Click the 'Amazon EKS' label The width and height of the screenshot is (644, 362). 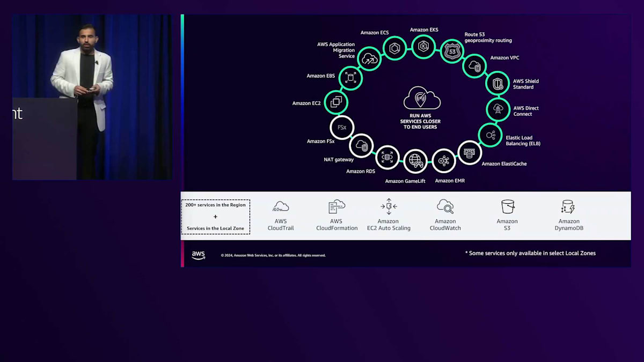(x=424, y=30)
